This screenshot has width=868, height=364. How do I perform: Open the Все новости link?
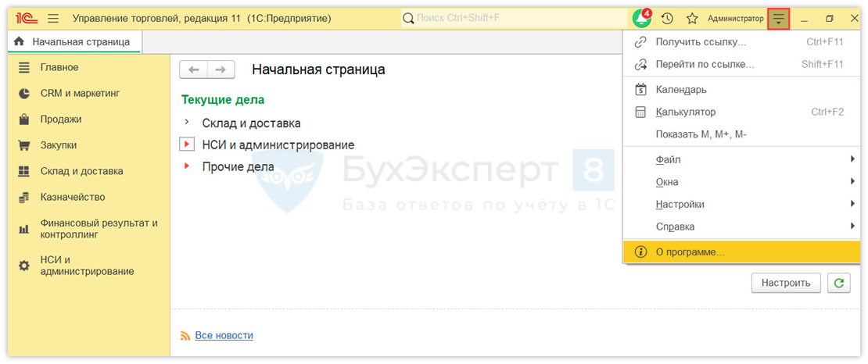click(x=224, y=335)
